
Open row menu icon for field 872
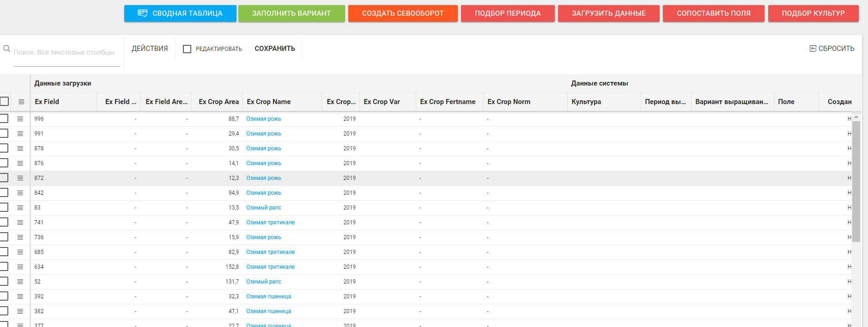(x=20, y=178)
